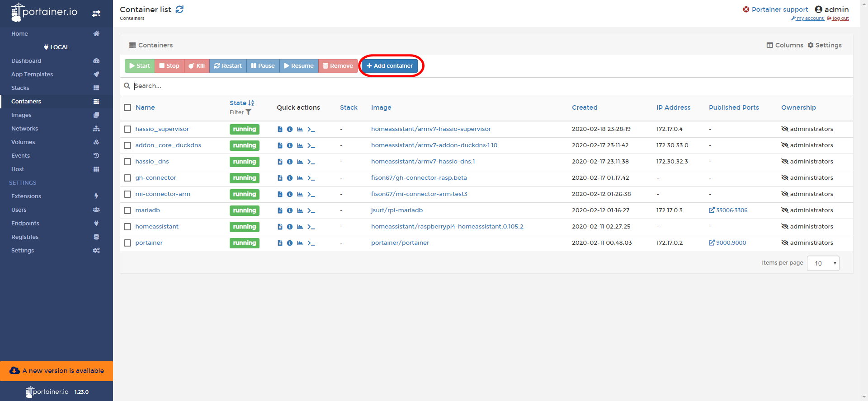This screenshot has width=868, height=401.
Task: Toggle sidebar collapse arrows icon
Action: 96,14
